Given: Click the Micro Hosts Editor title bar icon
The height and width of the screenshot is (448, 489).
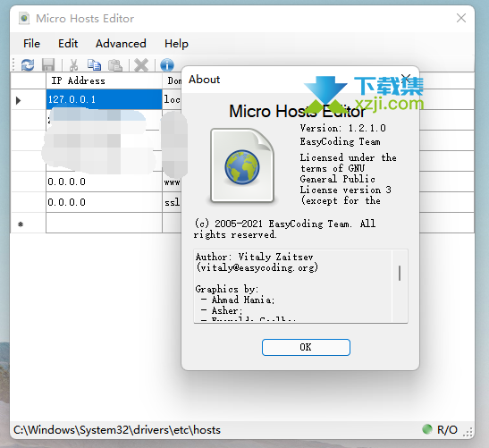Looking at the screenshot, I should coord(24,19).
